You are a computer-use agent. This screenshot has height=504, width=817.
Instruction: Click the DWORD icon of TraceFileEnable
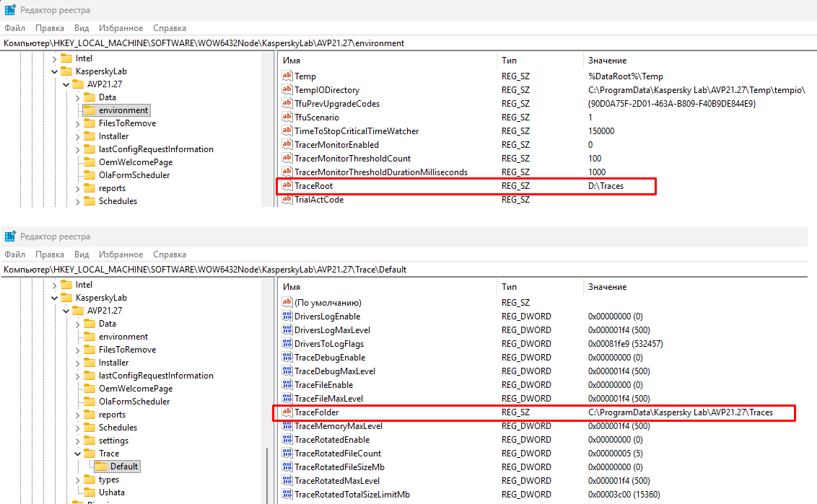click(x=287, y=384)
